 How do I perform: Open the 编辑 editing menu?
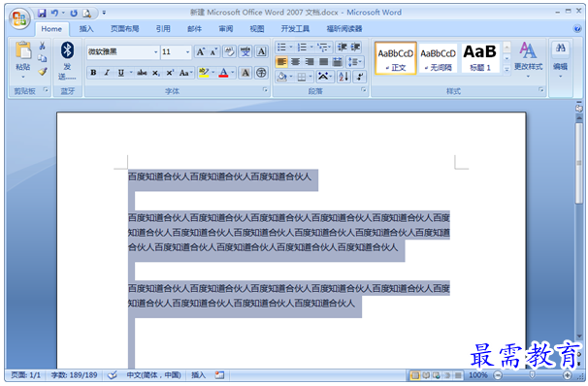[x=560, y=59]
